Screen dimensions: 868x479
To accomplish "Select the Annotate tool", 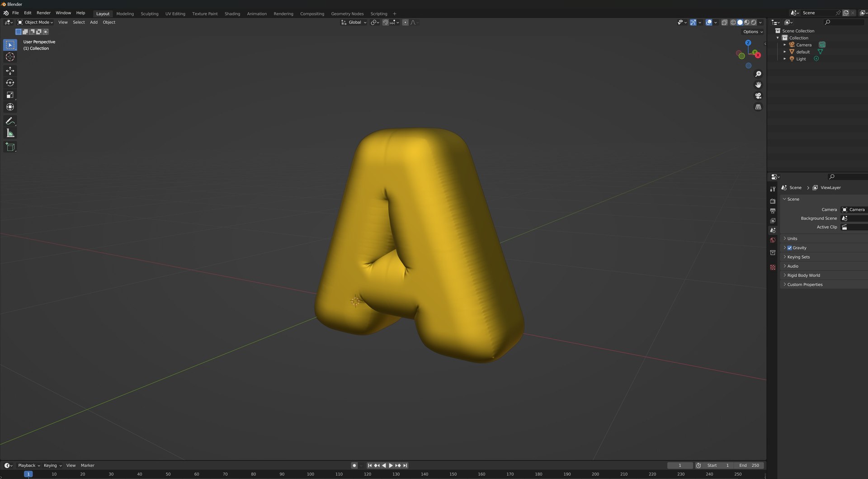I will point(10,121).
